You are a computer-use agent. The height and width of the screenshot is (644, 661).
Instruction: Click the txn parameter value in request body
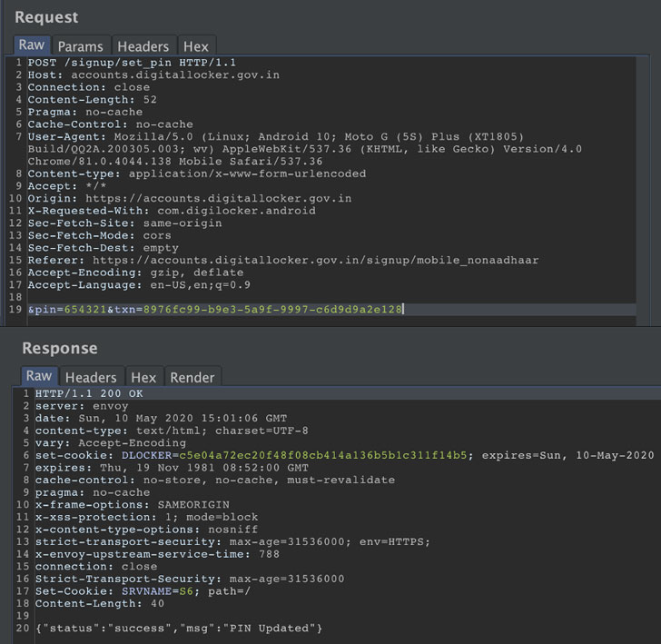tap(272, 310)
